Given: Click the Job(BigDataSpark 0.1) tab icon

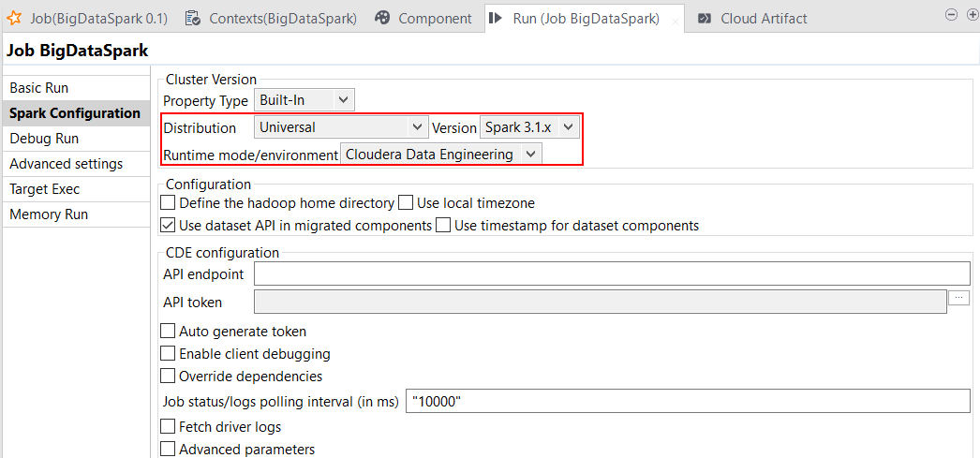Looking at the screenshot, I should pos(15,18).
